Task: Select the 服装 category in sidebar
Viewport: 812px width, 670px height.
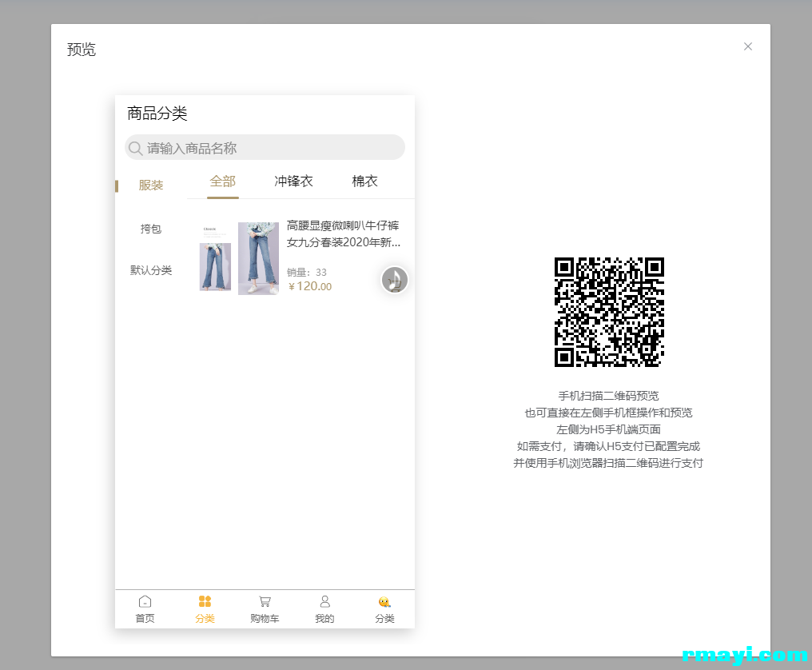Action: [151, 185]
